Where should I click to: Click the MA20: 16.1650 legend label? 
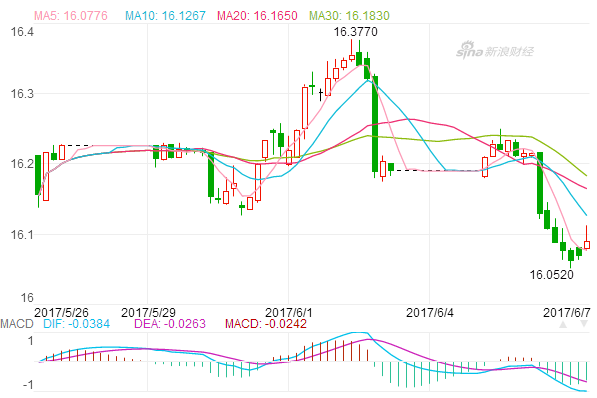pos(257,16)
